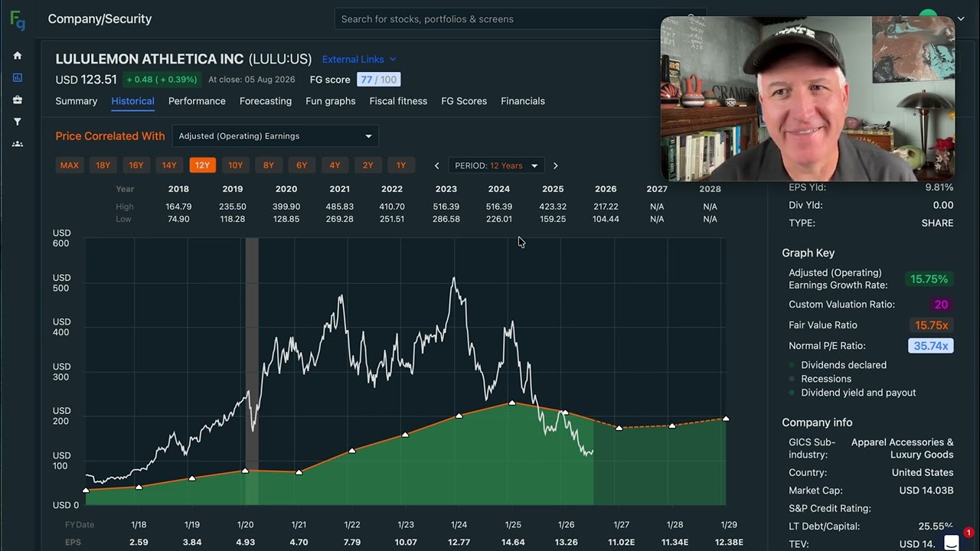Viewport: 980px width, 551px height.
Task: Set time range to 8Y
Action: click(269, 165)
